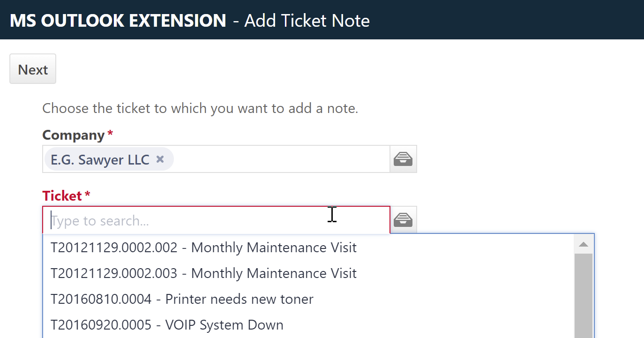
Task: Open the Company data selector icon
Action: point(403,159)
